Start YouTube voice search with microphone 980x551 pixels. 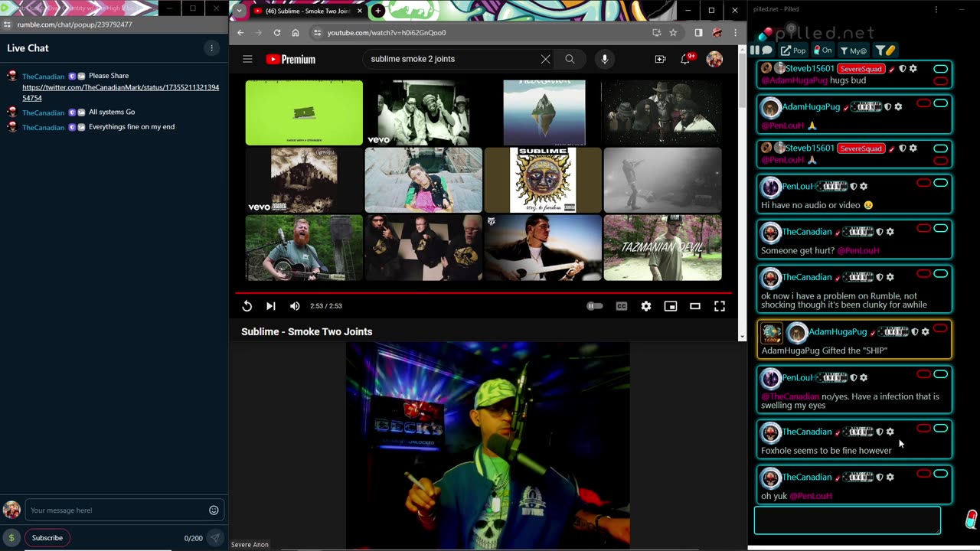pyautogui.click(x=605, y=59)
